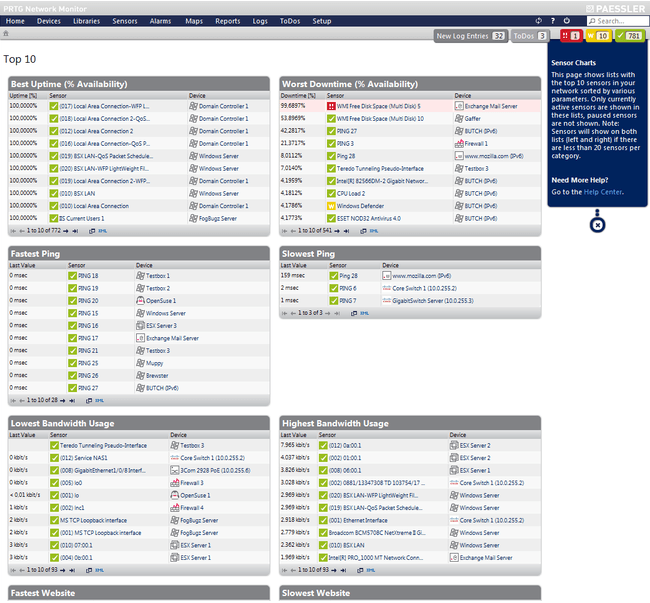Open the Alarms menu

(160, 21)
